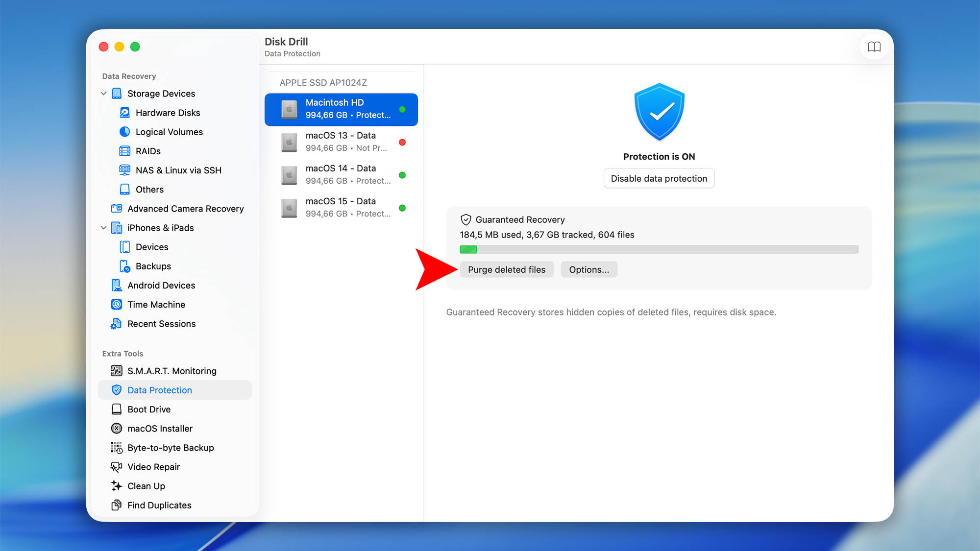
Task: Click the Video Repair icon
Action: (x=117, y=467)
